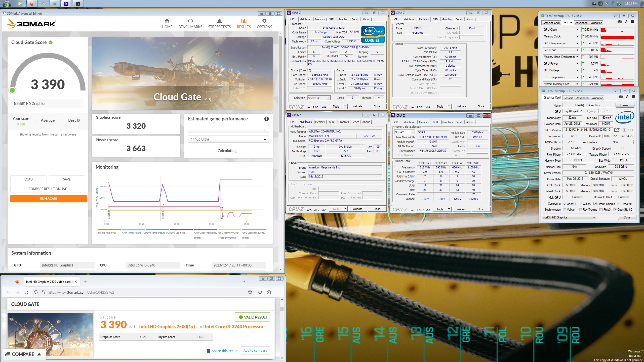Click Cloud Gate result thumbnail in browser
Screen dimensions: 644x362
[x=50, y=335]
